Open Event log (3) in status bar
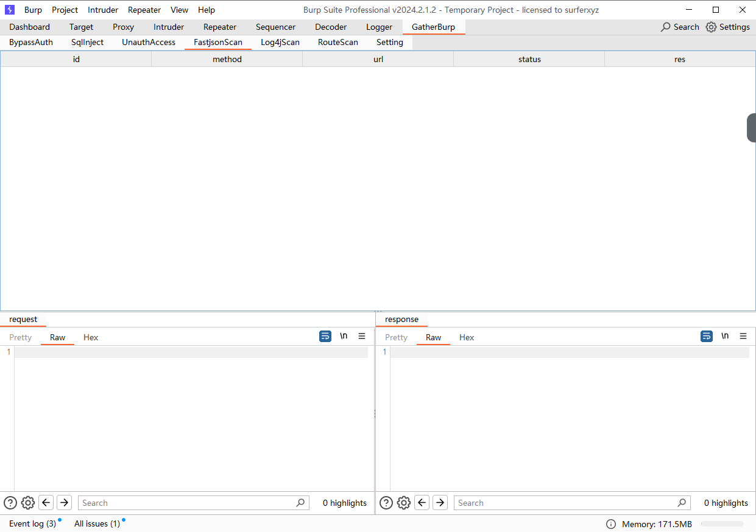This screenshot has height=532, width=756. click(x=33, y=523)
